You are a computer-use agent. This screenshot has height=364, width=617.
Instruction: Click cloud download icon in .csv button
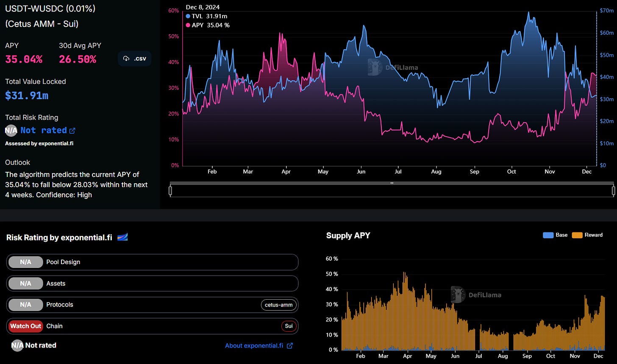(x=126, y=58)
